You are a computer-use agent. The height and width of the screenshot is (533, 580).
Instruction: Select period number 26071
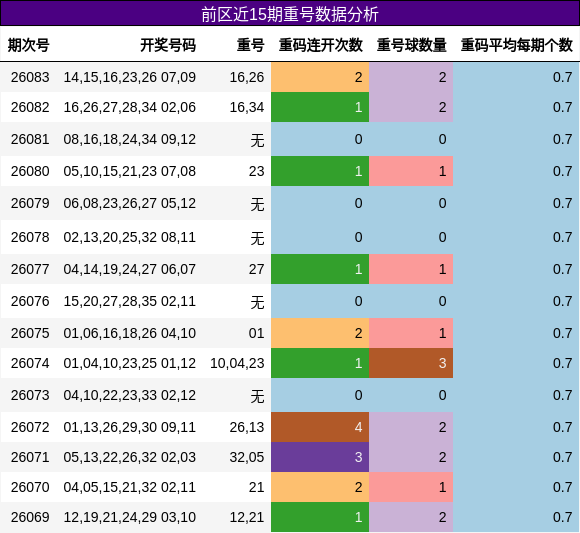coord(30,457)
